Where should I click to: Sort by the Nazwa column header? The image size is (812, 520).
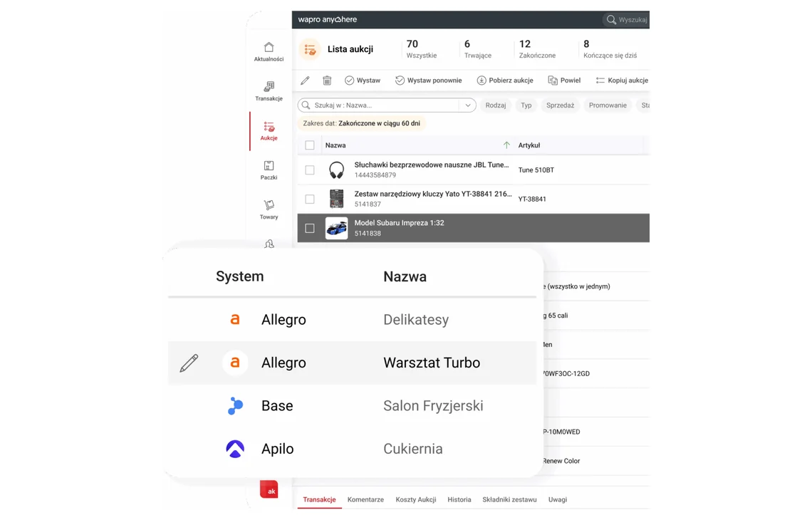coord(335,145)
